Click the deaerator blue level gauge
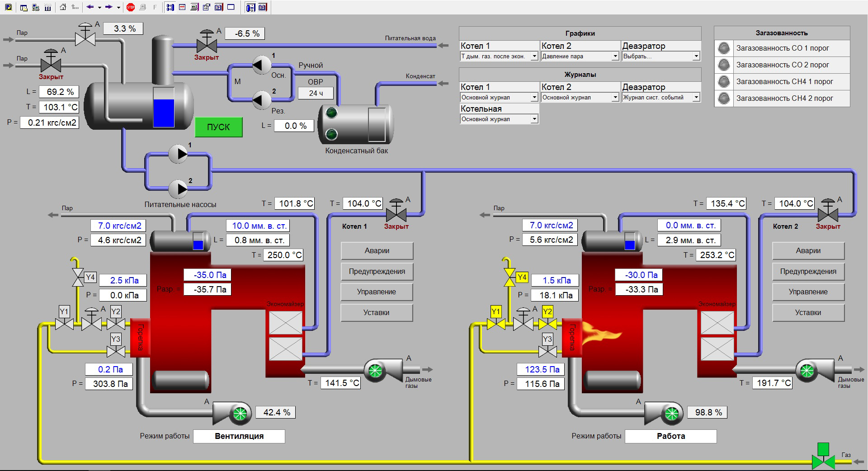 click(164, 108)
